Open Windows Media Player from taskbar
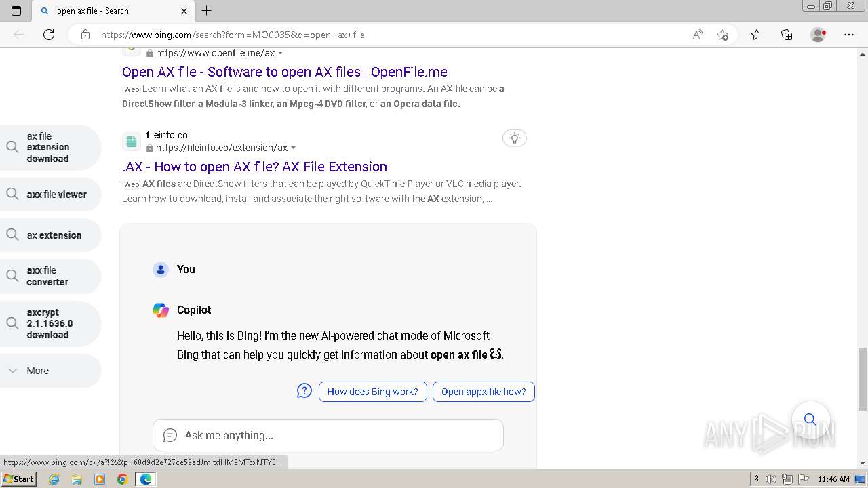The height and width of the screenshot is (488, 868). pos(100,479)
